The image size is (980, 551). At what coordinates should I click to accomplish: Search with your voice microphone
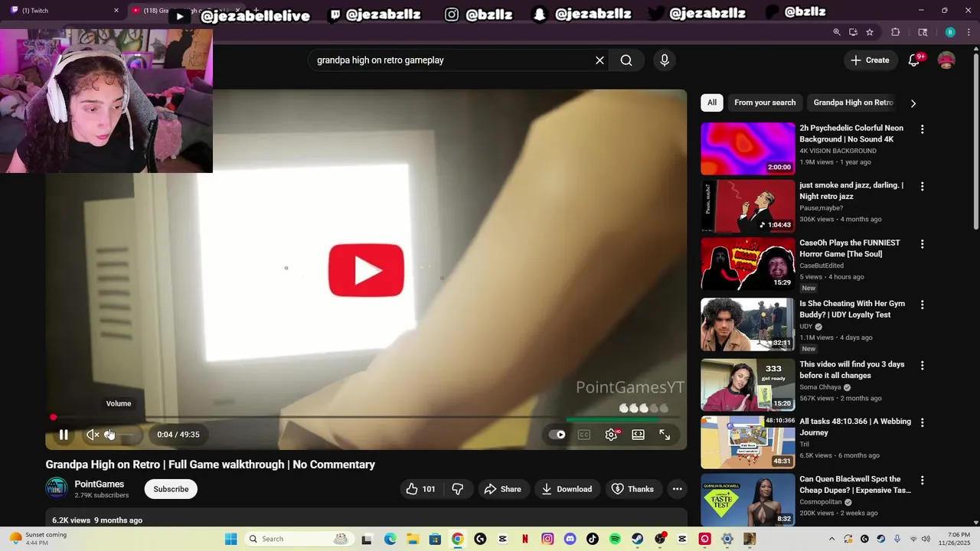664,60
